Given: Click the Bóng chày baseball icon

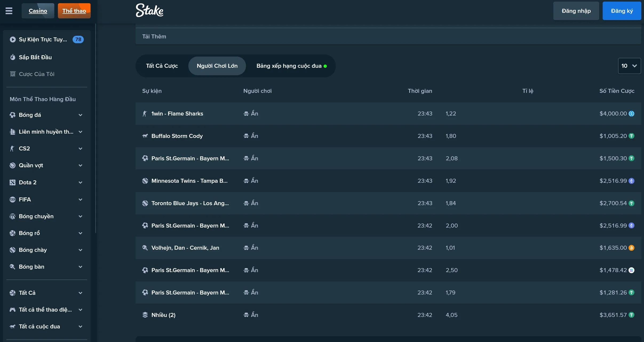Looking at the screenshot, I should pos(13,250).
